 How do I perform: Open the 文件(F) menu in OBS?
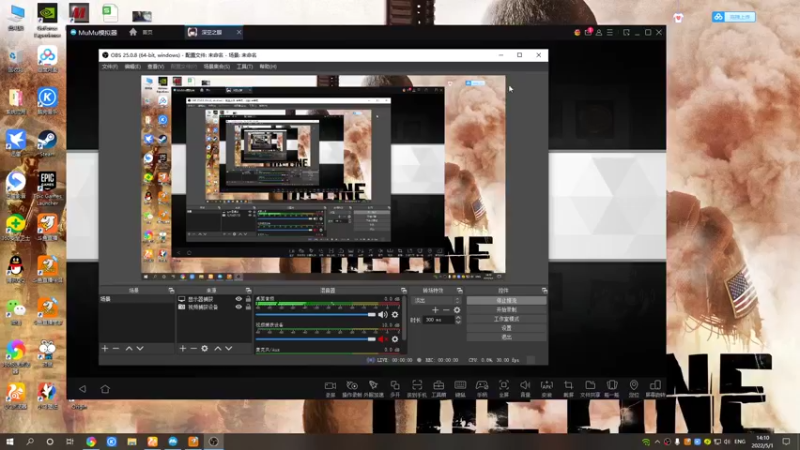pos(110,67)
